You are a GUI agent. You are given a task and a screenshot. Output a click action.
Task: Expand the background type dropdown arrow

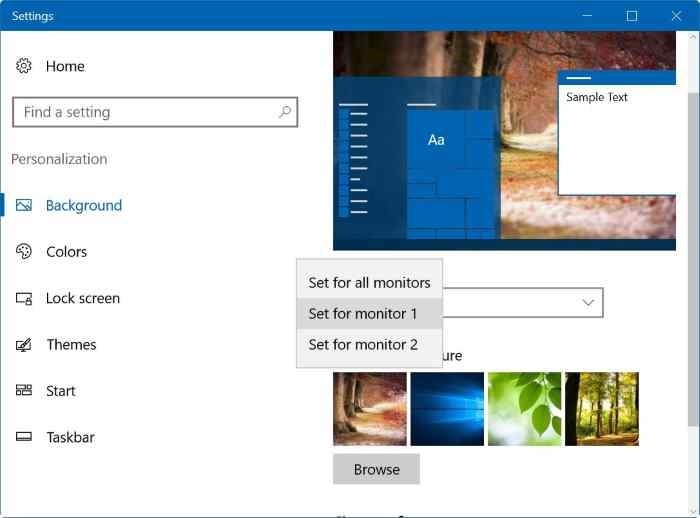[588, 303]
